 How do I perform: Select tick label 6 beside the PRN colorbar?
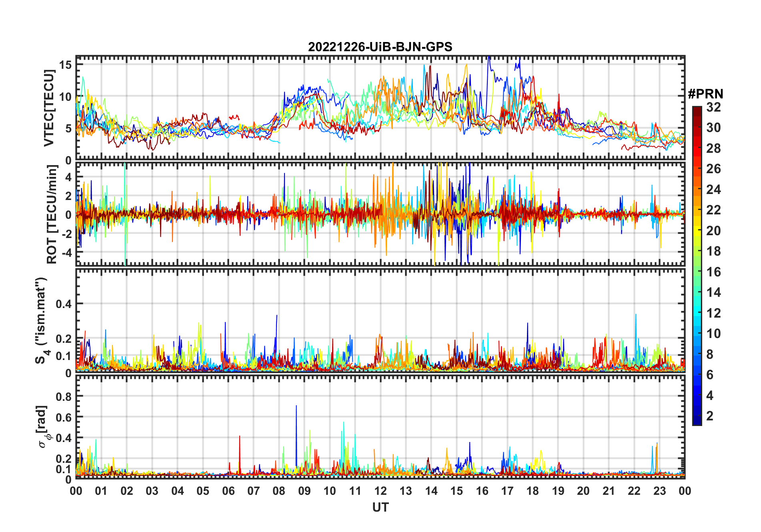tap(710, 374)
